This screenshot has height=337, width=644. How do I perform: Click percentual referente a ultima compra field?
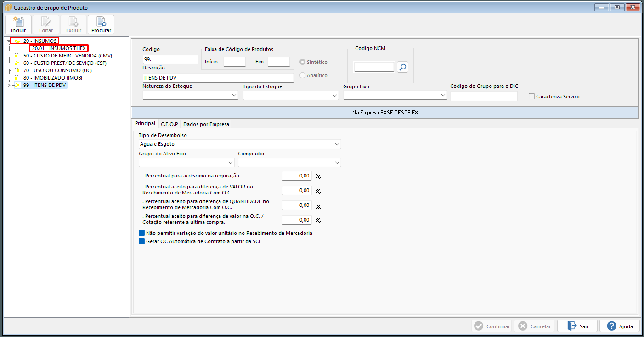(x=297, y=220)
